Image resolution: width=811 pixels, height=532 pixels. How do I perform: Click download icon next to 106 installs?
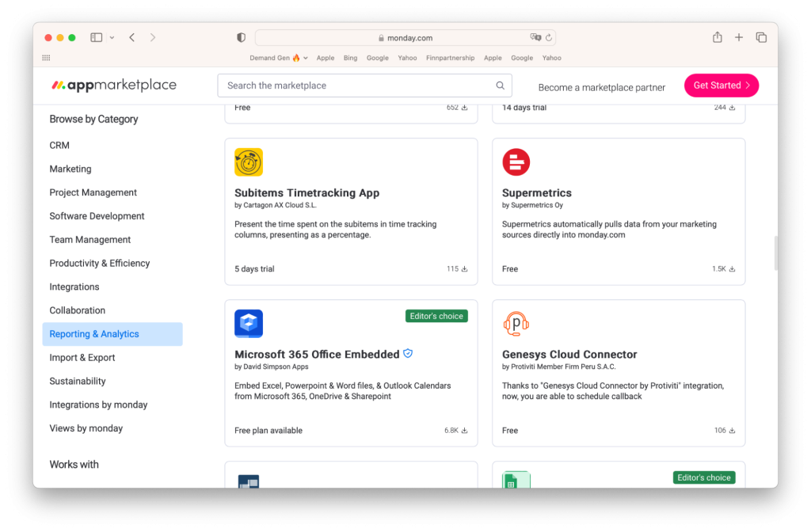click(732, 431)
